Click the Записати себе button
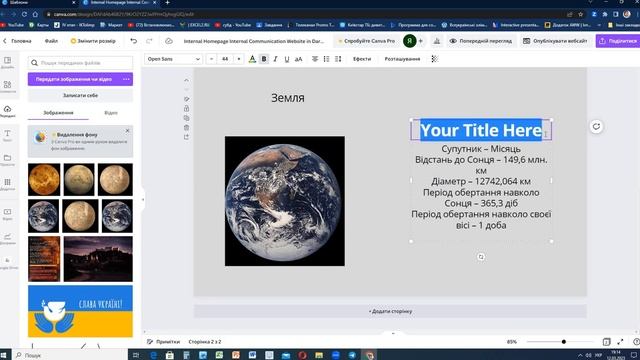640x360 pixels. coord(80,96)
